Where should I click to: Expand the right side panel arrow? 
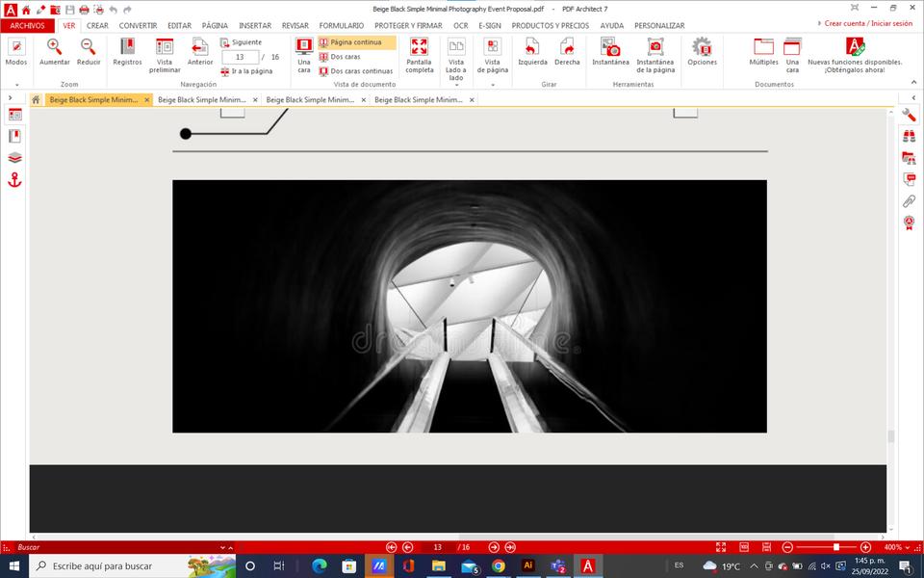pos(913,98)
